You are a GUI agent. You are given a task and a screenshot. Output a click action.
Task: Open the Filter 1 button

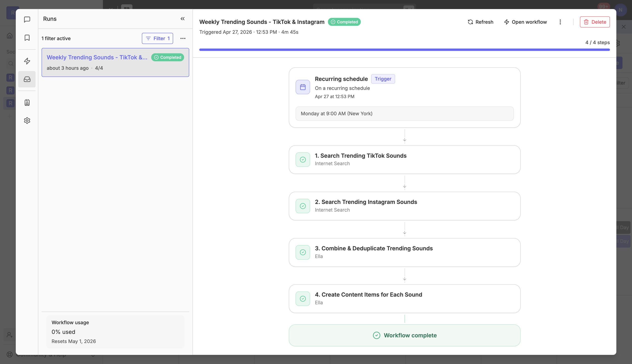click(x=157, y=38)
